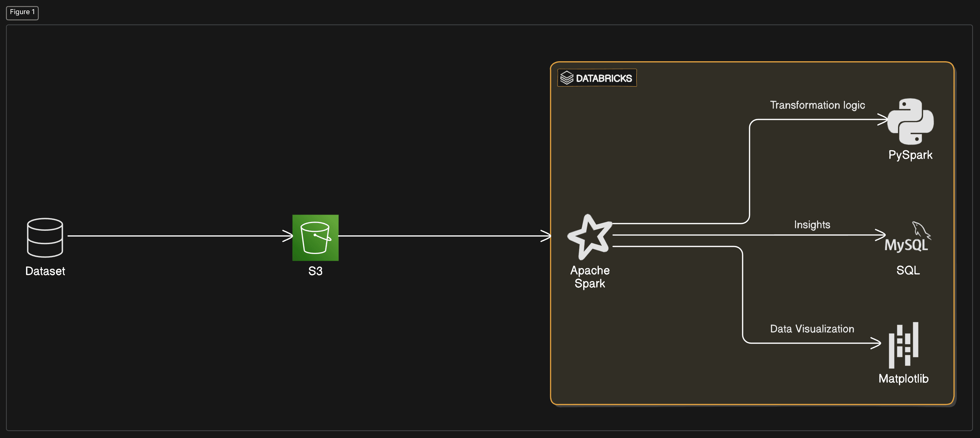Select the 'PySpark' text label
This screenshot has width=980, height=438.
910,155
